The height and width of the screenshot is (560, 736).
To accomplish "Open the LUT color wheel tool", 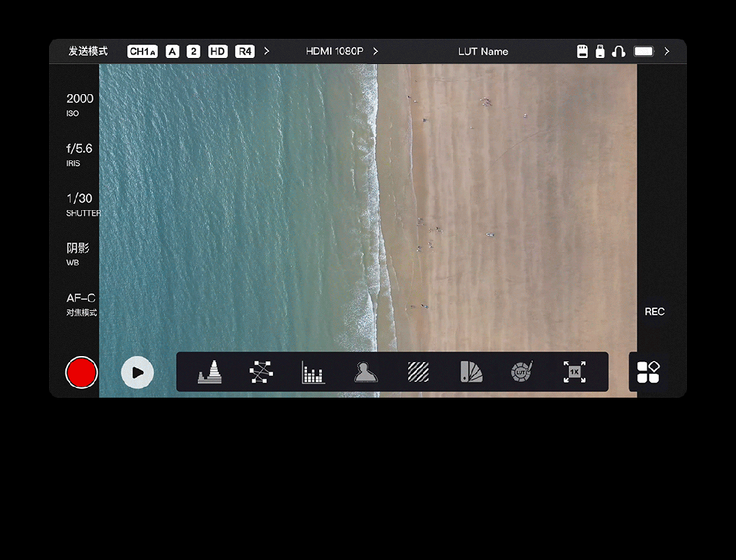I will [x=522, y=372].
